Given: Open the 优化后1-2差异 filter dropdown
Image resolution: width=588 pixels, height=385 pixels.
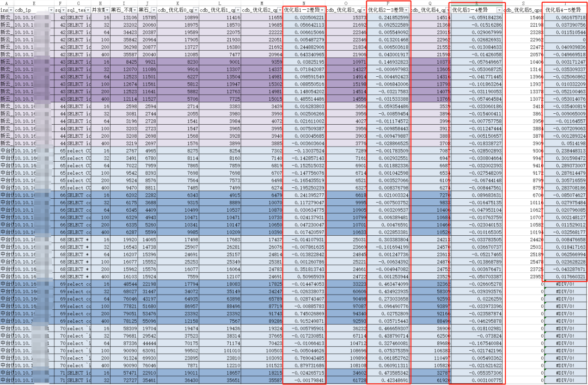Looking at the screenshot, I should 322,10.
